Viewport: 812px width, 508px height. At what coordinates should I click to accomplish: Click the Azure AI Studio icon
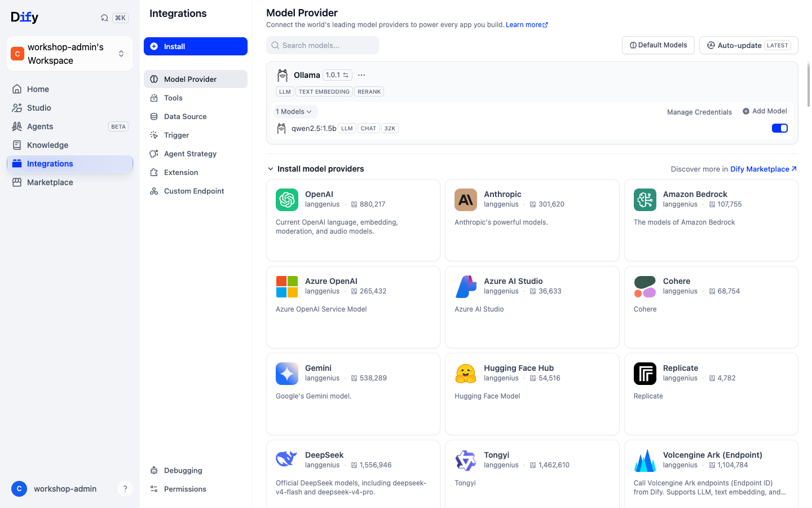466,287
